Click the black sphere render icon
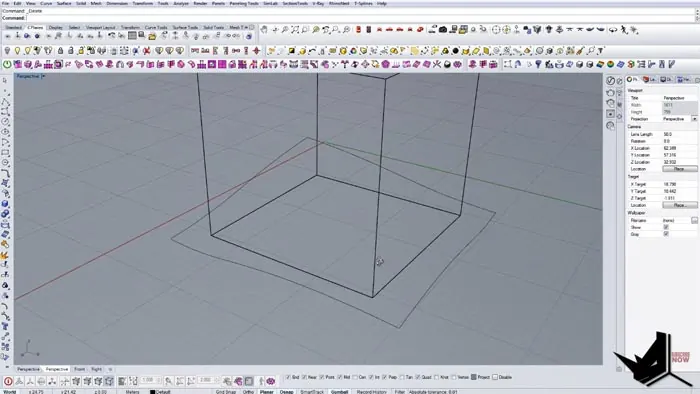 (x=455, y=50)
